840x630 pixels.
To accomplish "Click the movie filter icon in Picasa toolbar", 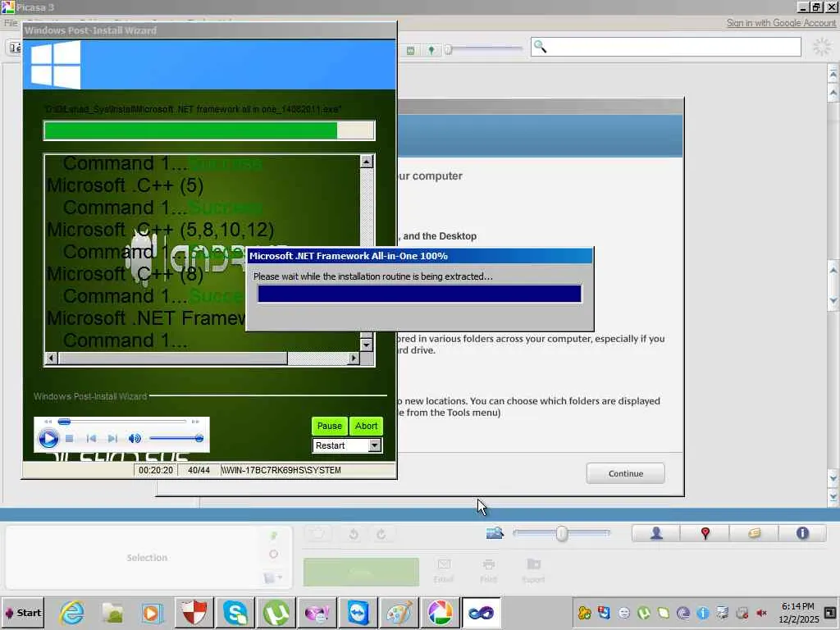I will coord(410,50).
